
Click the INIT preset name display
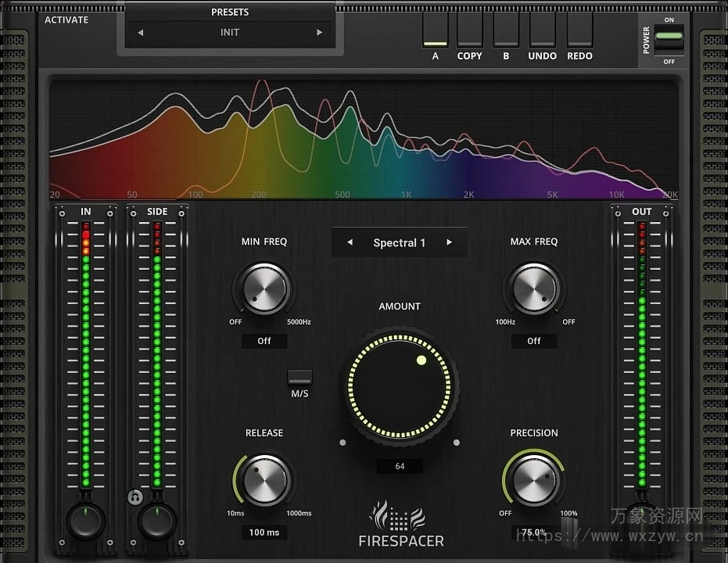click(229, 32)
